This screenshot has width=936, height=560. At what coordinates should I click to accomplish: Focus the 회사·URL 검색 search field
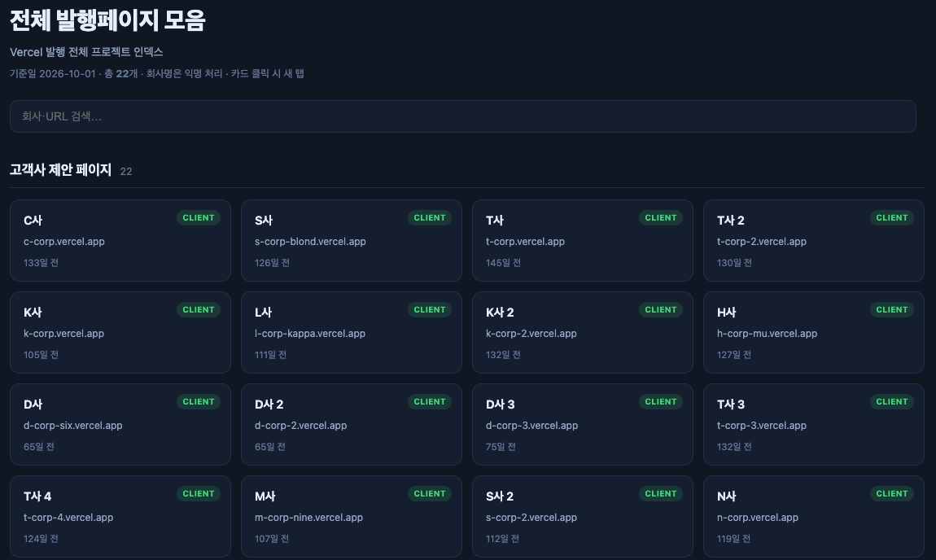(x=462, y=116)
